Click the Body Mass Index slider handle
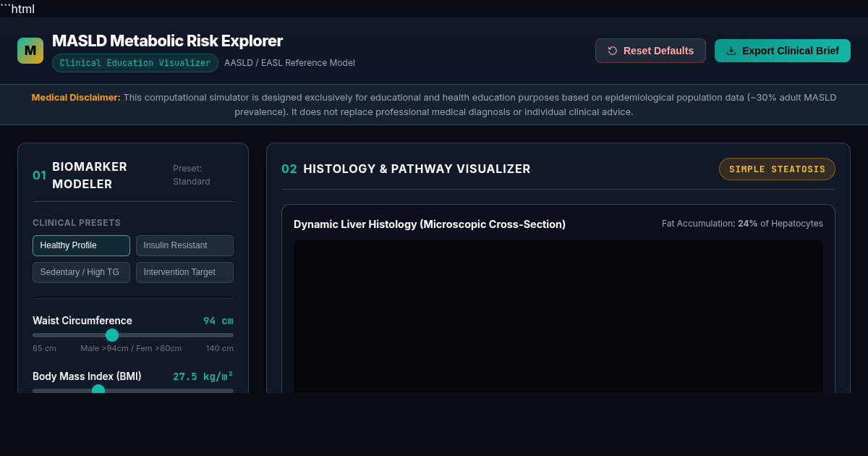This screenshot has height=456, width=868. [x=98, y=390]
